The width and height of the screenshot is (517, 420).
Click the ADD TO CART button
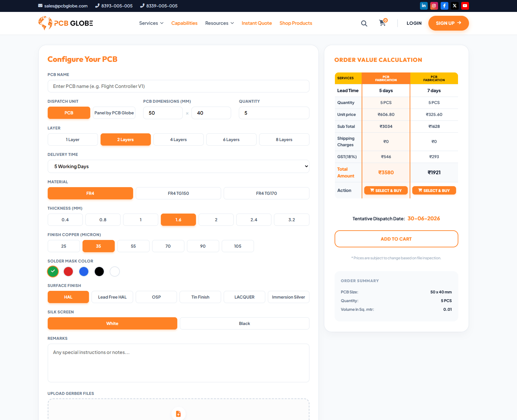[396, 239]
